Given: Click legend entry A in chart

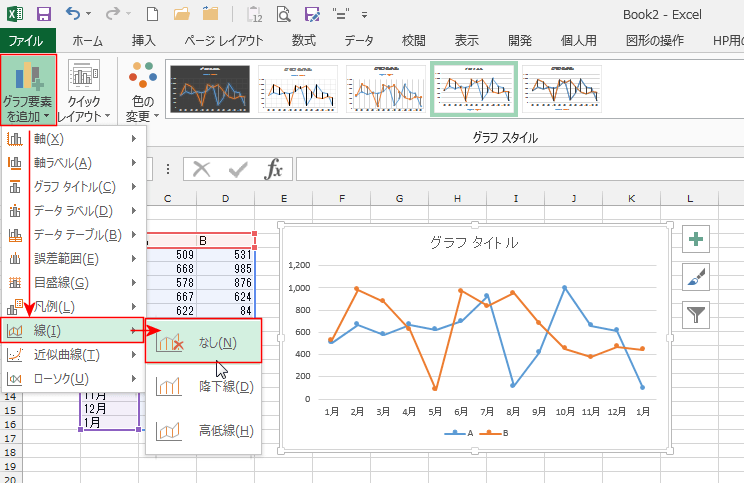Looking at the screenshot, I should click(459, 433).
